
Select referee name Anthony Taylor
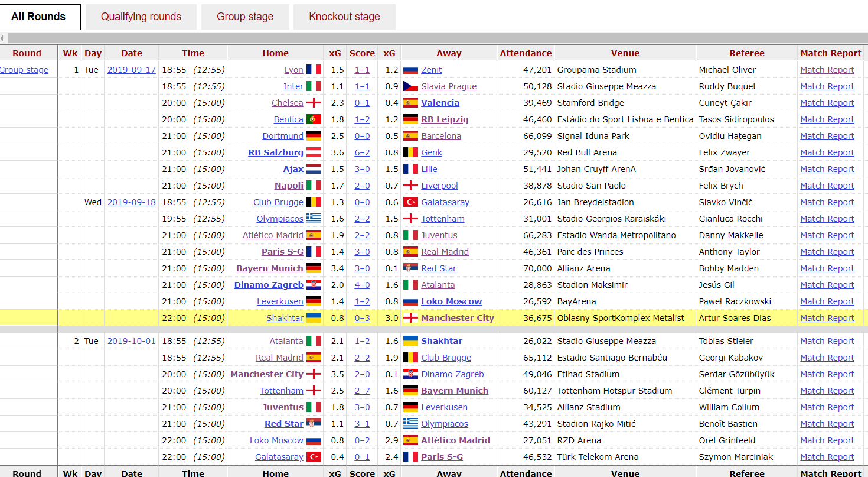[729, 252]
